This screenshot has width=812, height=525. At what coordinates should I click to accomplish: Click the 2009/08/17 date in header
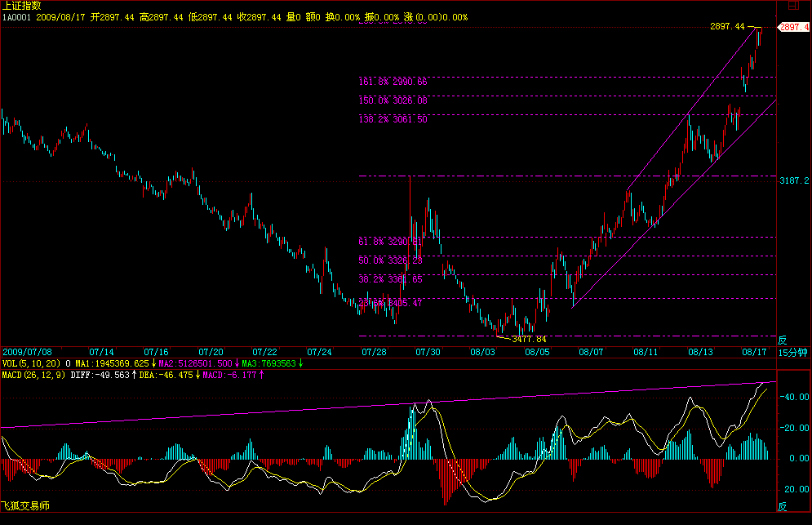pos(60,17)
